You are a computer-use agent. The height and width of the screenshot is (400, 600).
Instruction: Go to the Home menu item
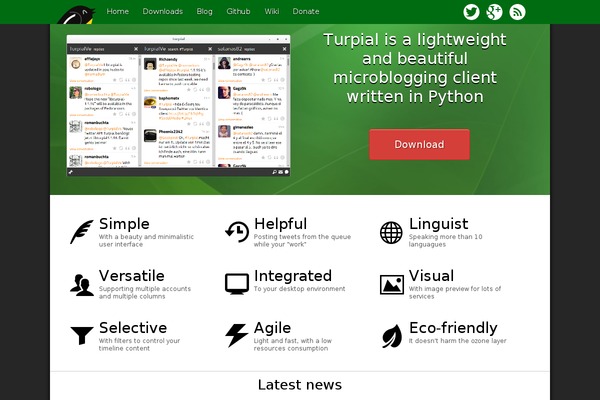pyautogui.click(x=117, y=11)
